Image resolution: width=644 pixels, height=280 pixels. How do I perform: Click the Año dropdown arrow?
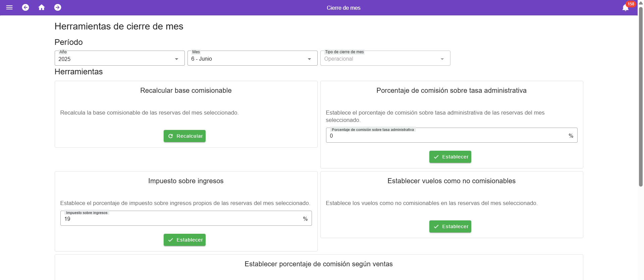click(x=176, y=59)
